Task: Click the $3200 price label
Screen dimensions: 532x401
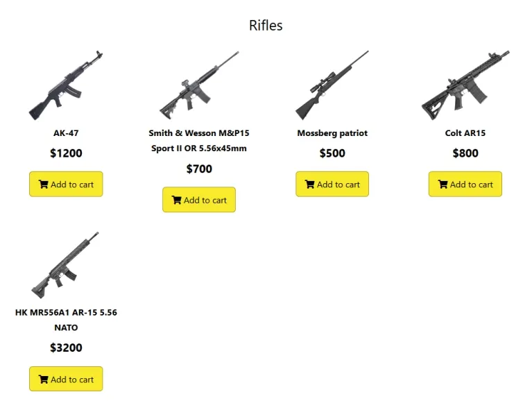Action: 66,348
